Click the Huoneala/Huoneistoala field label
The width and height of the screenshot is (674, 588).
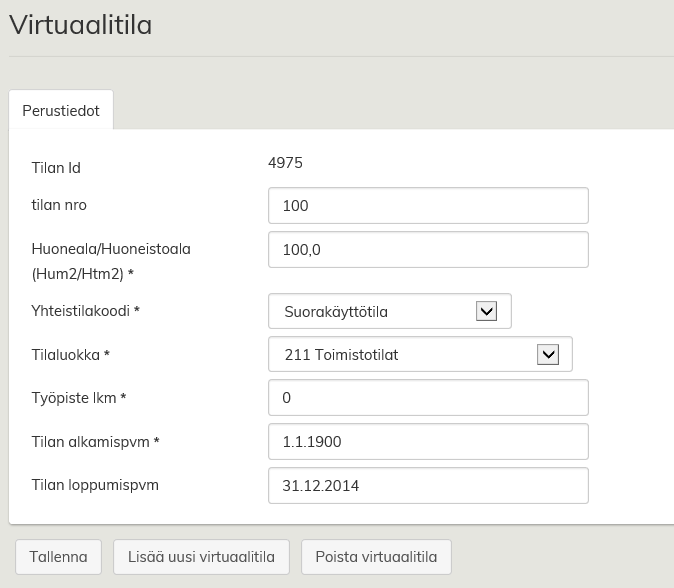(x=111, y=249)
